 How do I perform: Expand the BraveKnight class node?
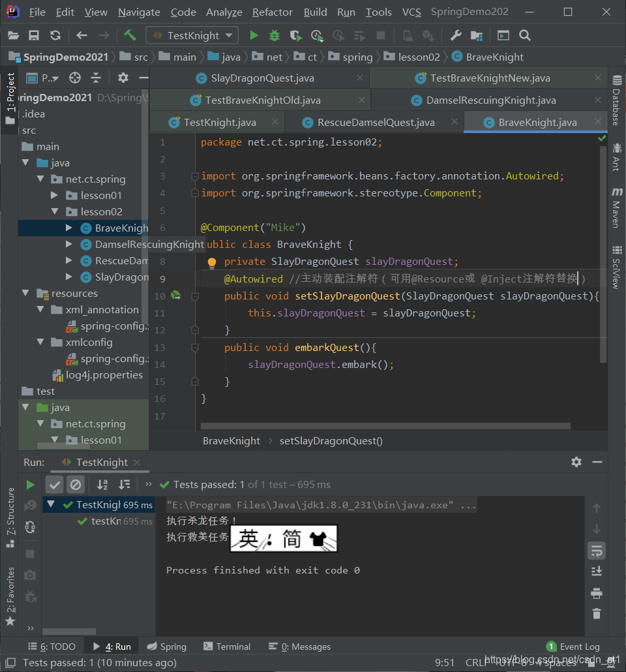coord(69,228)
